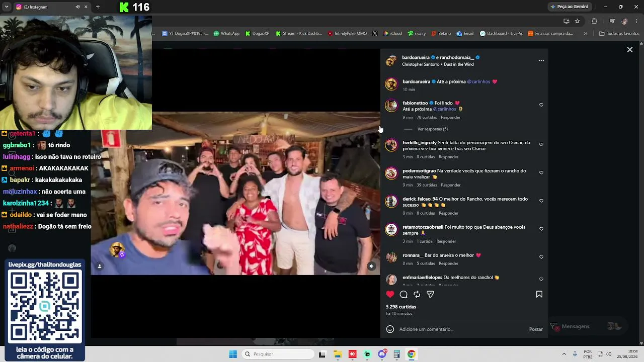Viewport: 644px width, 362px height.
Task: Like the herkille_ingredy comment
Action: tap(541, 144)
